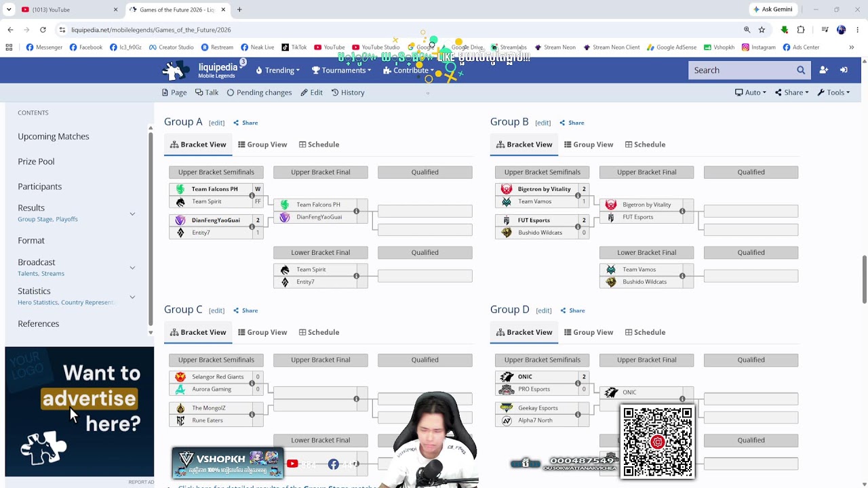This screenshot has width=868, height=488.
Task: Click the edit link beside Group A
Action: [x=216, y=123]
